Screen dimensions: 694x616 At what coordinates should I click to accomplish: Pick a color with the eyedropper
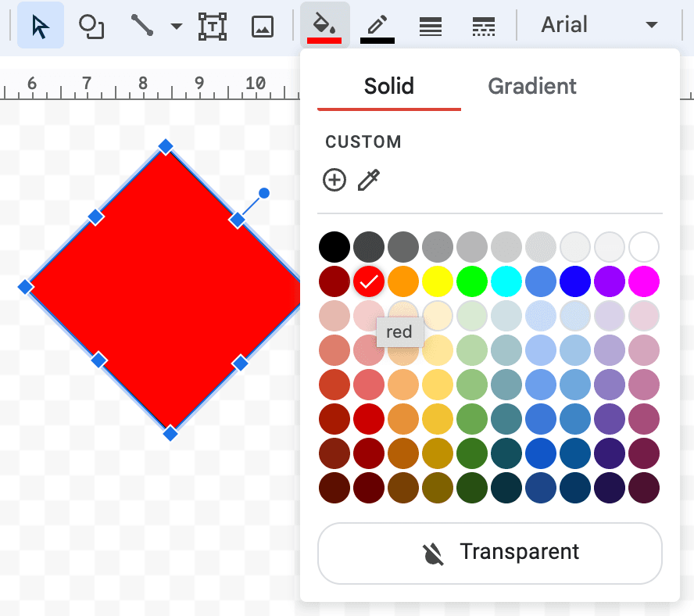368,181
